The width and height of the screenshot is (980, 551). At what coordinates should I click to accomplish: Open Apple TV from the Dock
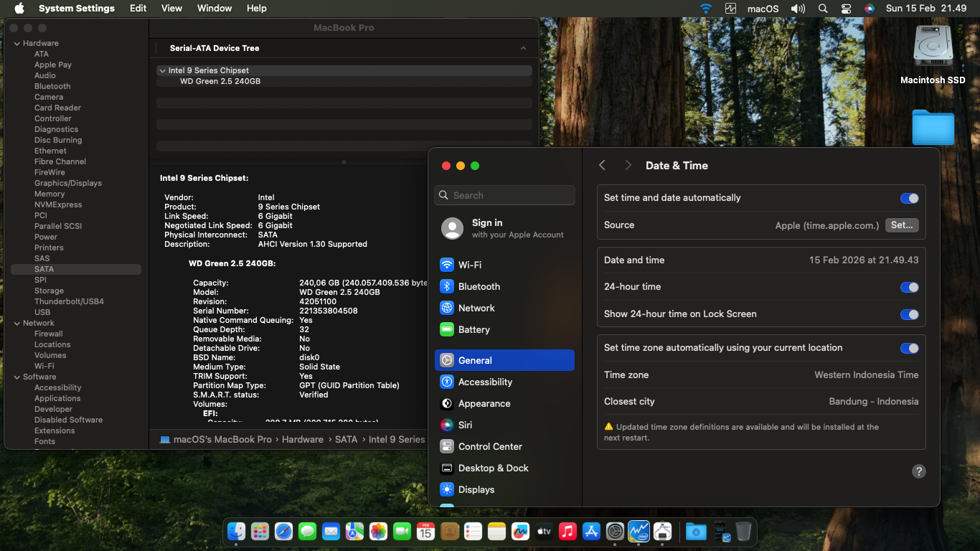point(544,531)
